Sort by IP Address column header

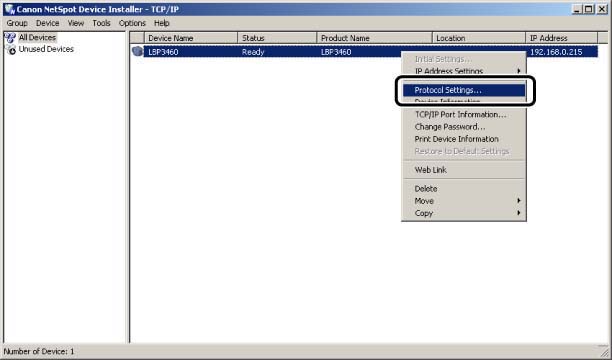point(562,38)
